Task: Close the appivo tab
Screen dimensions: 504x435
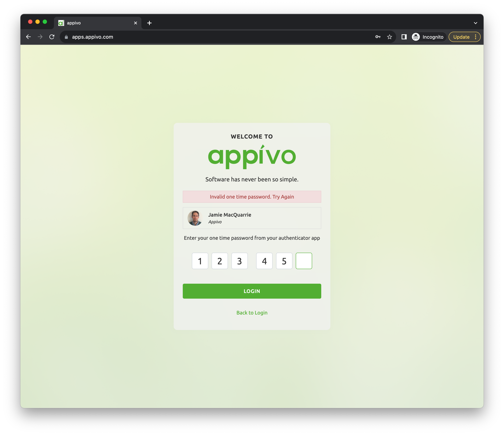Action: [x=136, y=23]
